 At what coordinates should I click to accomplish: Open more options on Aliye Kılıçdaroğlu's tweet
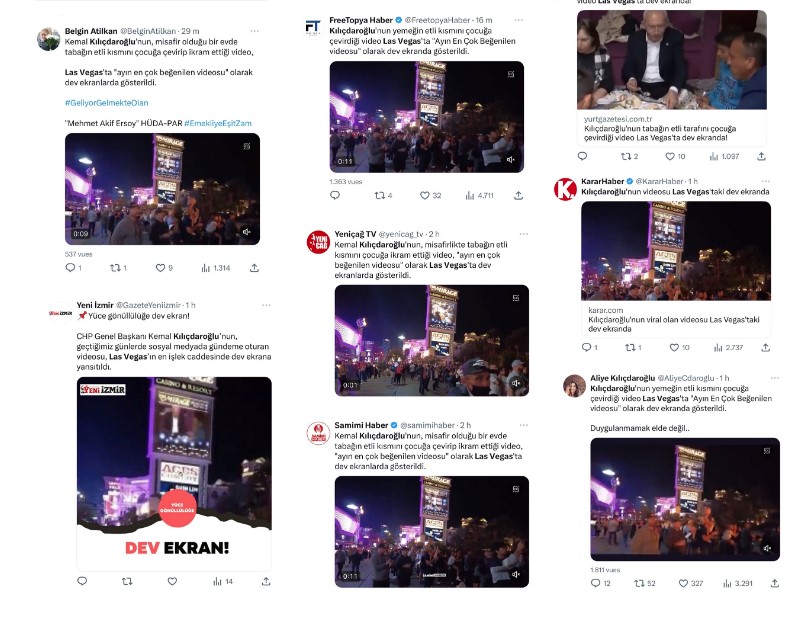click(x=775, y=378)
